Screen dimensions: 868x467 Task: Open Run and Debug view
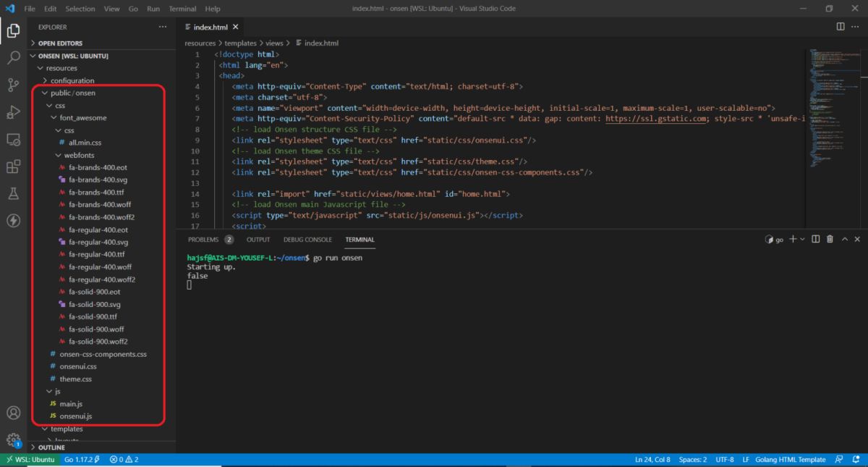click(x=13, y=112)
